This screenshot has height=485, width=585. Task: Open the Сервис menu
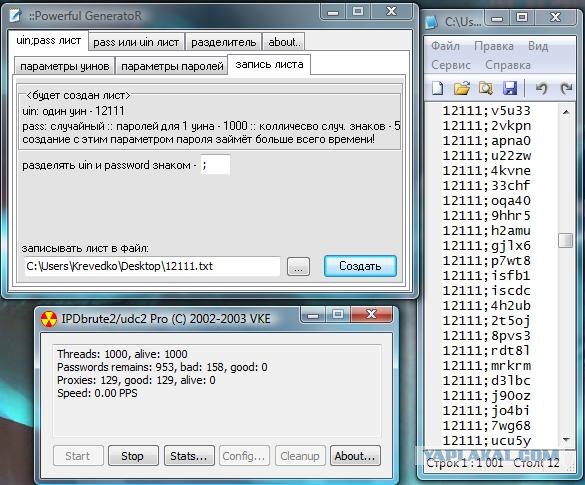coord(451,65)
